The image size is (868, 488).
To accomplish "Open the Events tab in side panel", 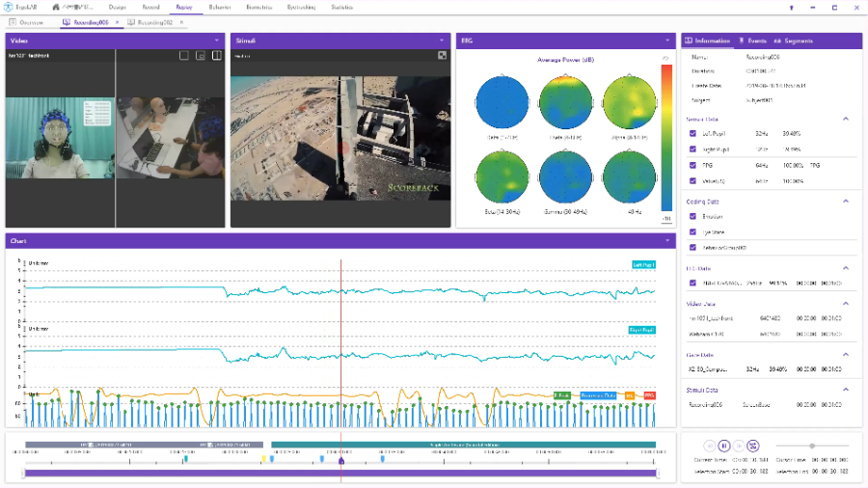I will pyautogui.click(x=752, y=41).
